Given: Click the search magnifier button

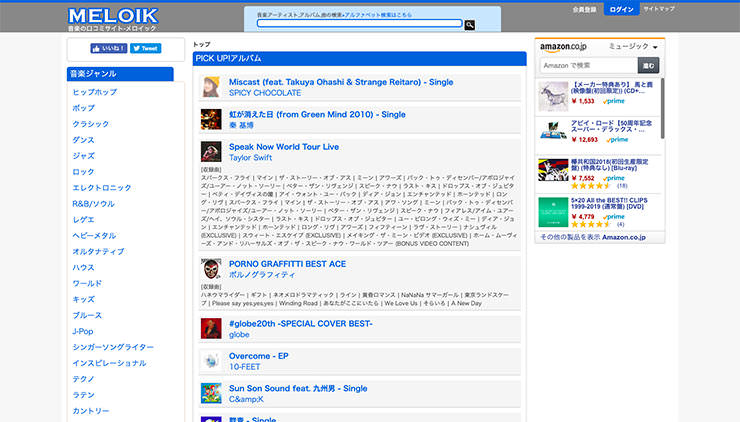Looking at the screenshot, I should point(470,25).
